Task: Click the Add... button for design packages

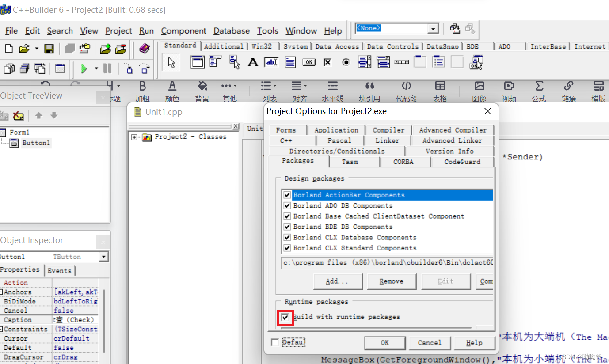Action: pos(338,281)
